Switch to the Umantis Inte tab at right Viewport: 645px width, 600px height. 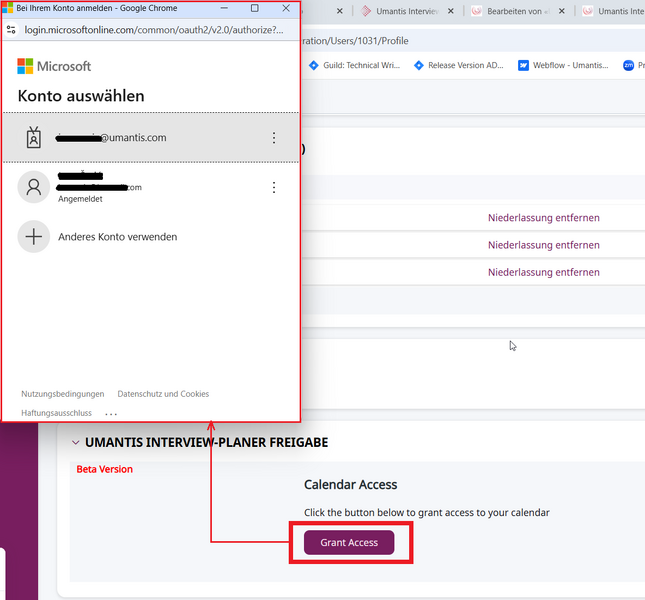click(x=613, y=12)
